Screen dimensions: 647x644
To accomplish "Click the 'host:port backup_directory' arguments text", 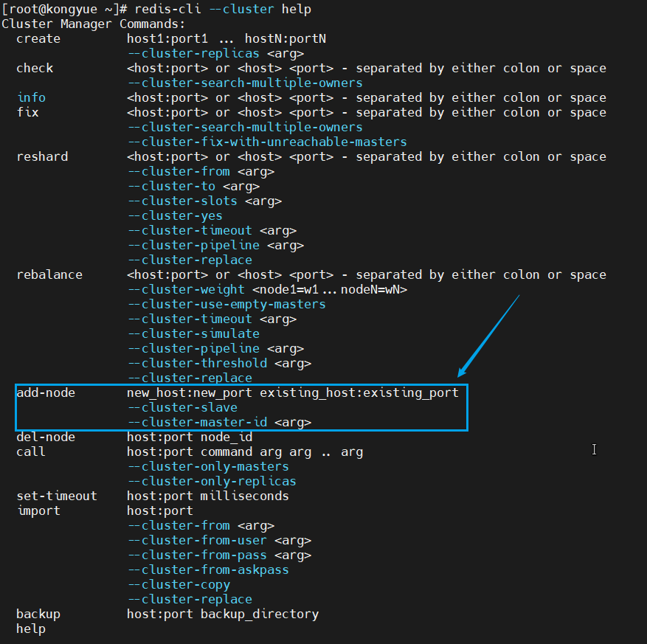I will point(222,614).
